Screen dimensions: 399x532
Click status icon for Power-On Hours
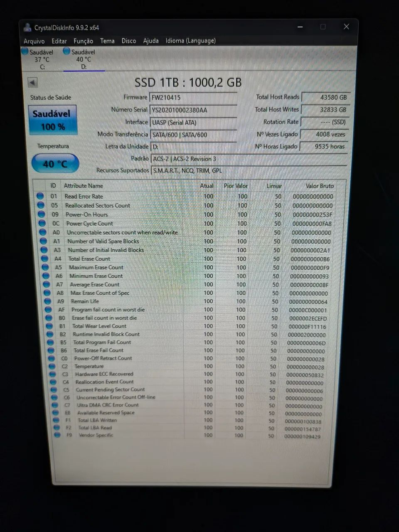41,214
